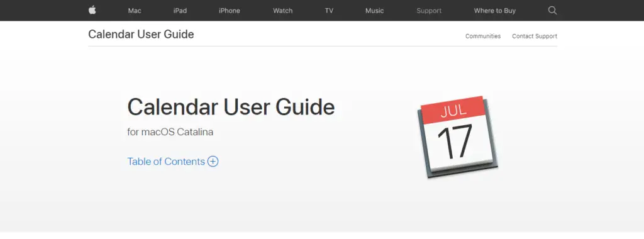Open the Watch navigation item
Viewport: 644px width, 239px height.
(283, 11)
